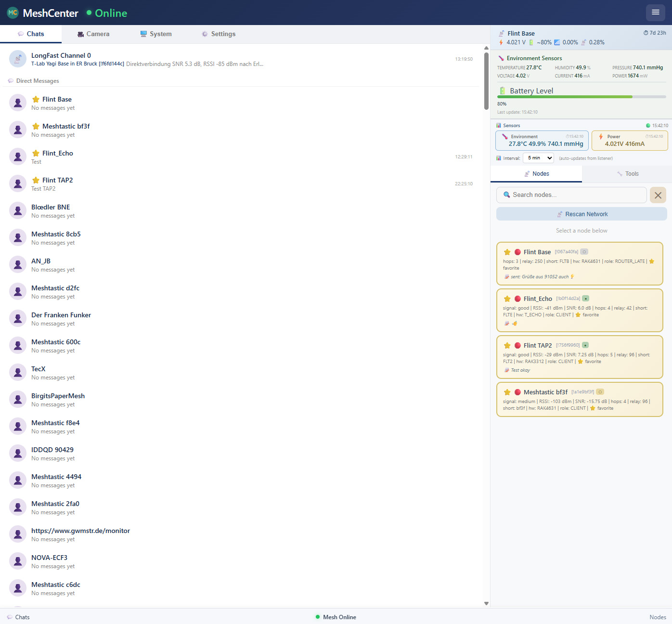Screen dimensions: 672x624
Task: Open the Interval 5 min dropdown
Action: 539,158
